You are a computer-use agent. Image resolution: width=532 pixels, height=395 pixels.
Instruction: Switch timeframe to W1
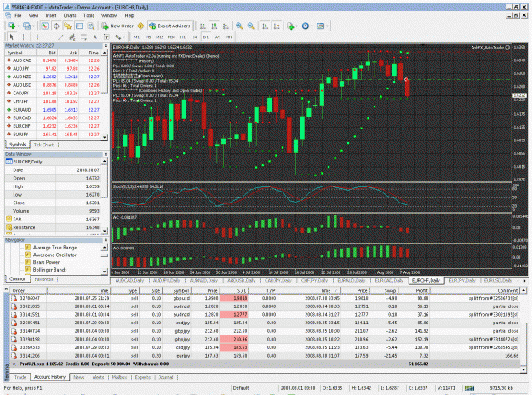(x=218, y=37)
